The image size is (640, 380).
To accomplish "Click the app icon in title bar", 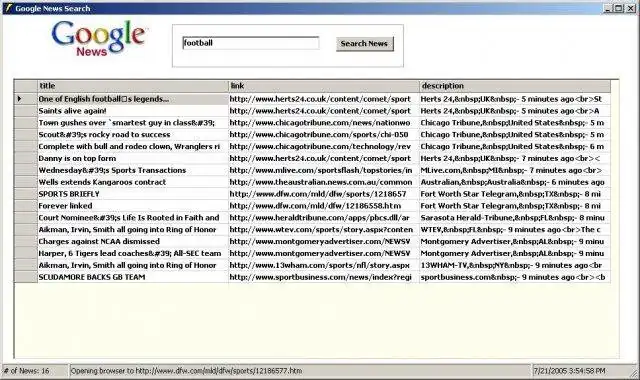I will [x=8, y=8].
